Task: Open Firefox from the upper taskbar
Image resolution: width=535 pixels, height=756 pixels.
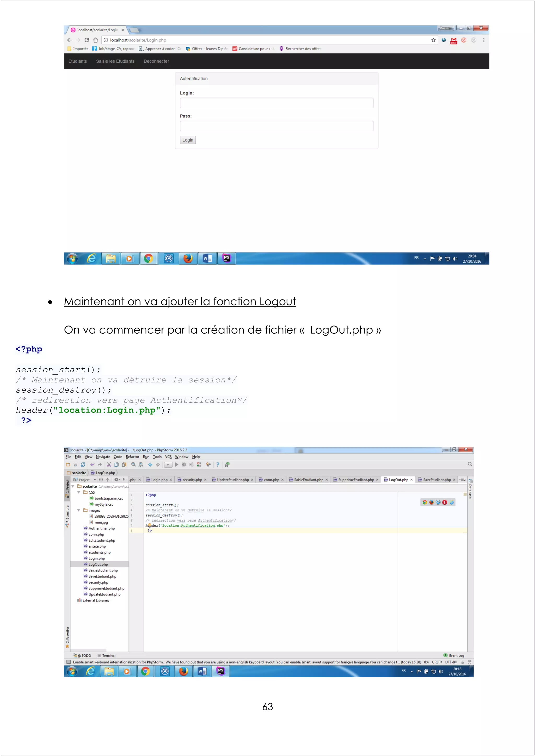Action: coord(188,258)
